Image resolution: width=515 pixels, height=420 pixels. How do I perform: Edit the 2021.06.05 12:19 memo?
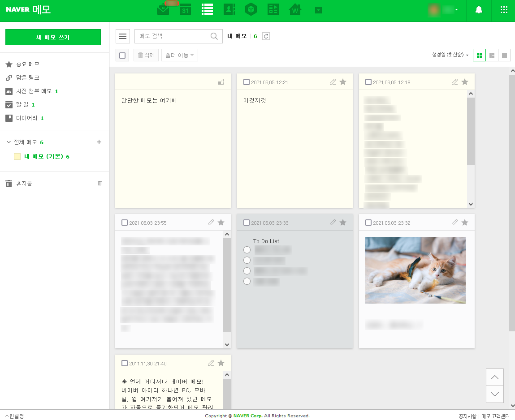point(454,82)
